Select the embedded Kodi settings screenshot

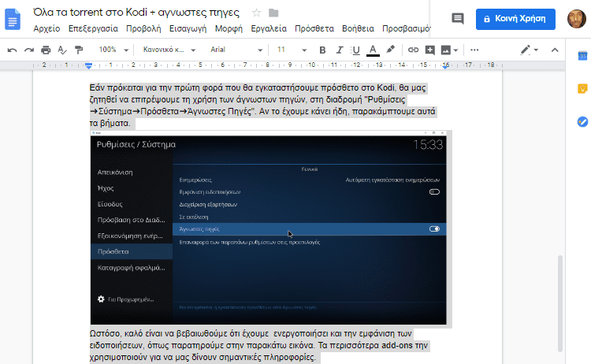coord(269,228)
